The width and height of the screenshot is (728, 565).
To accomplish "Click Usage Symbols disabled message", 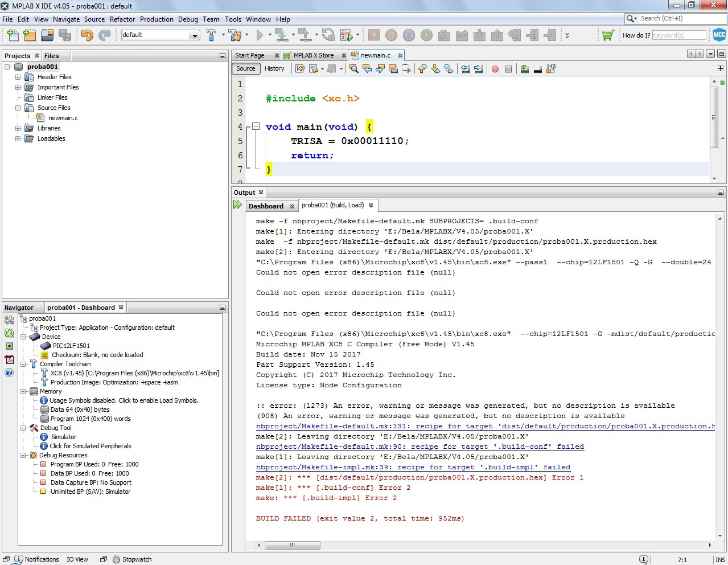I will 124,400.
